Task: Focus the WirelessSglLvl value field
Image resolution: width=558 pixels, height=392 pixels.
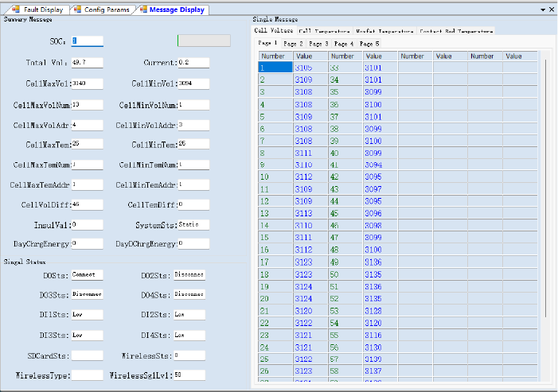Action: 189,375
